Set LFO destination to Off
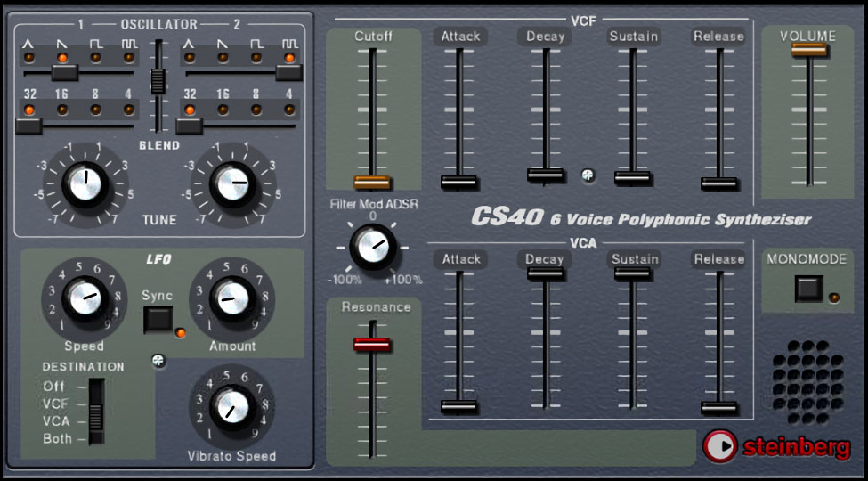868x481 pixels. click(53, 387)
